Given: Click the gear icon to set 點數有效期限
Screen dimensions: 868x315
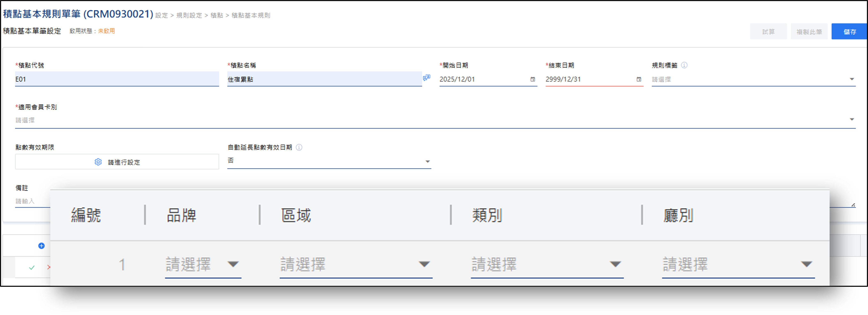Looking at the screenshot, I should (x=98, y=162).
